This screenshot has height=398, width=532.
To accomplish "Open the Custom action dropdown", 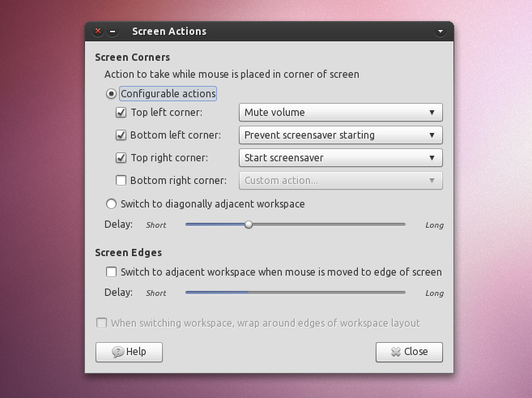I will click(341, 180).
